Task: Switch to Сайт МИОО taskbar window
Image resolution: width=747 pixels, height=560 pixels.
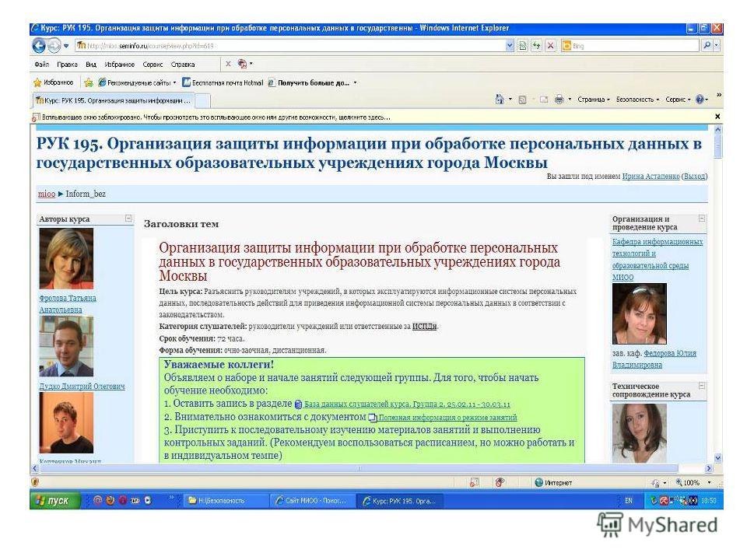Action: click(313, 501)
